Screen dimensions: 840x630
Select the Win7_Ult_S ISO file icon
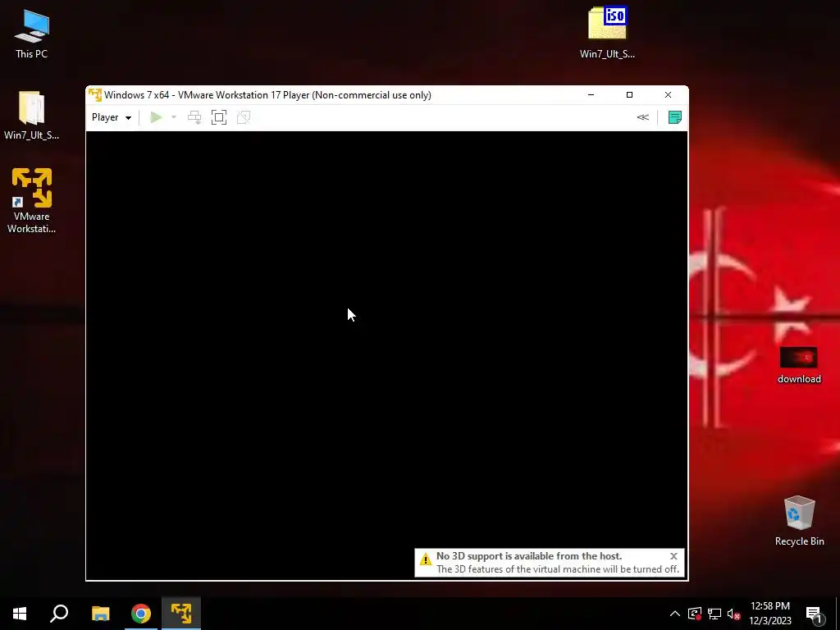[x=608, y=32]
